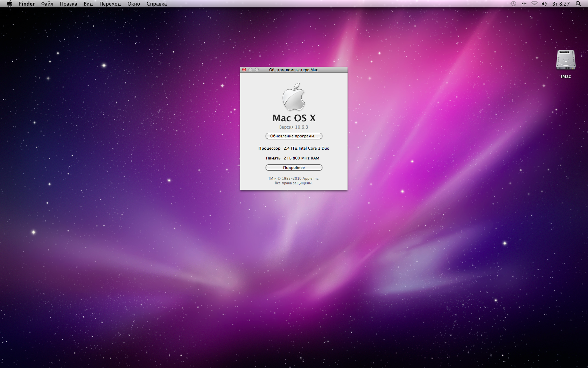Open the volume control icon
588x368 pixels.
[x=544, y=4]
